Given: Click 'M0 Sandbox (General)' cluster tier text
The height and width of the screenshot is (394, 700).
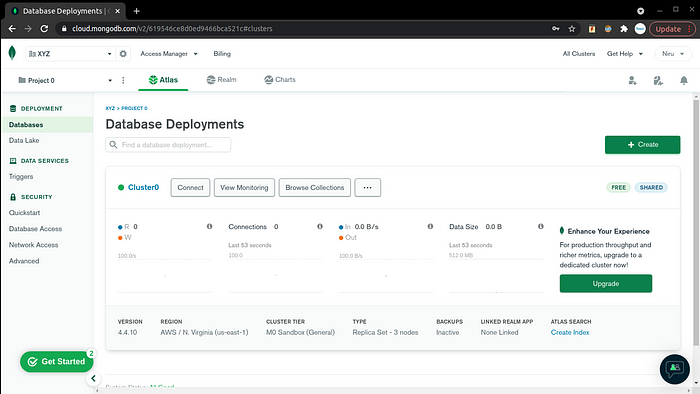Looking at the screenshot, I should [x=300, y=332].
